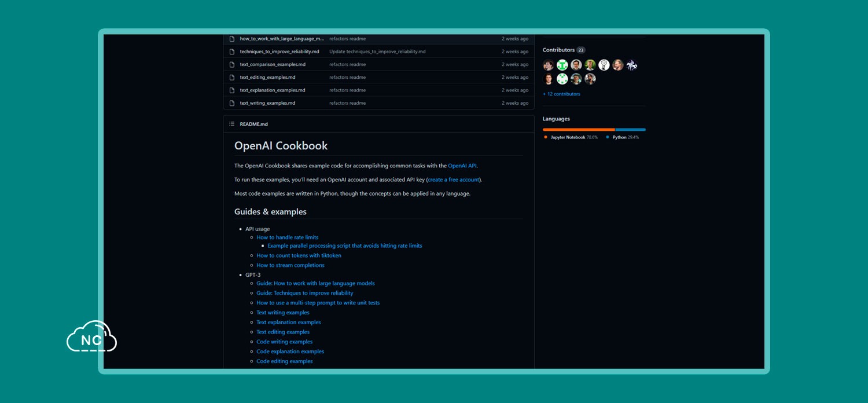The height and width of the screenshot is (403, 868).
Task: Open 'Guide: Techniques to improve reliability'
Action: [305, 293]
